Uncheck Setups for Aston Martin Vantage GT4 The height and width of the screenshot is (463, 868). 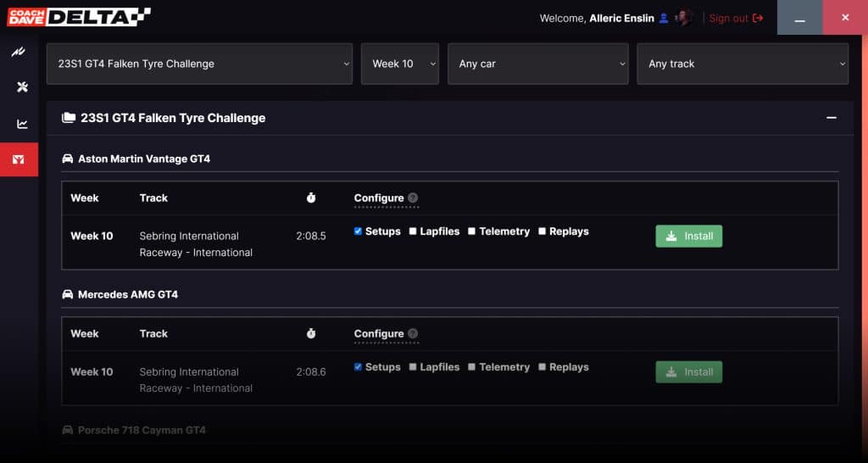pos(358,231)
